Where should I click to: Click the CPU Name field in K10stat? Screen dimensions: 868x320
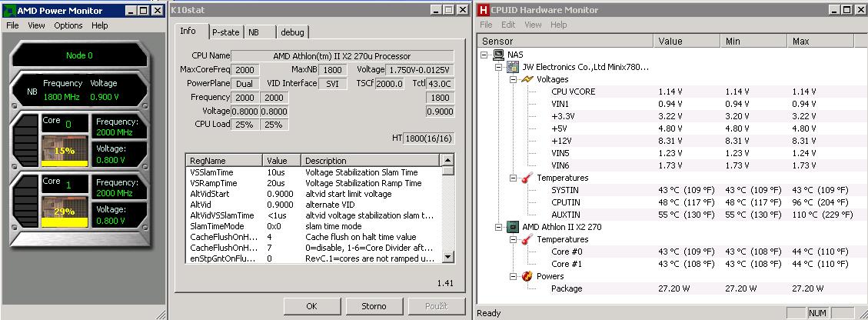(342, 56)
